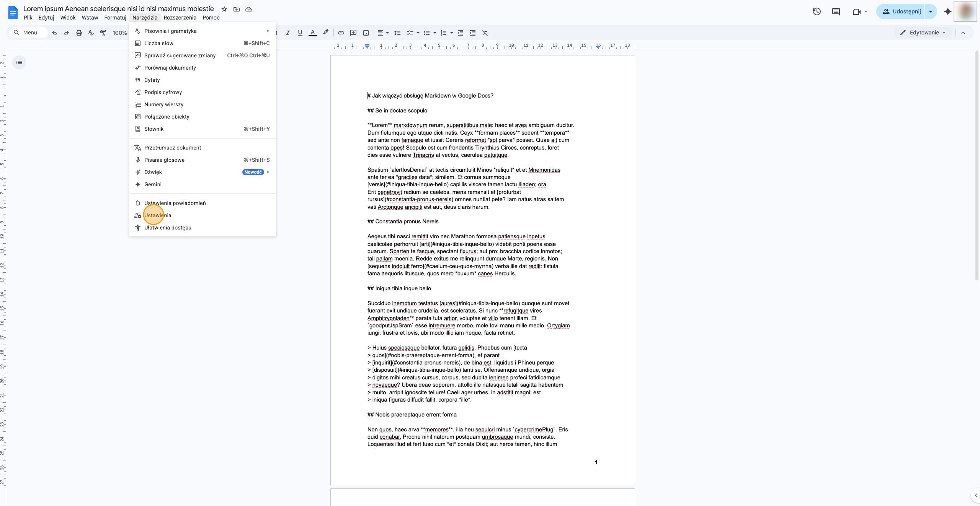Screen dimensions: 980x506
Task: Open the text alignment dropdown
Action: [383, 33]
